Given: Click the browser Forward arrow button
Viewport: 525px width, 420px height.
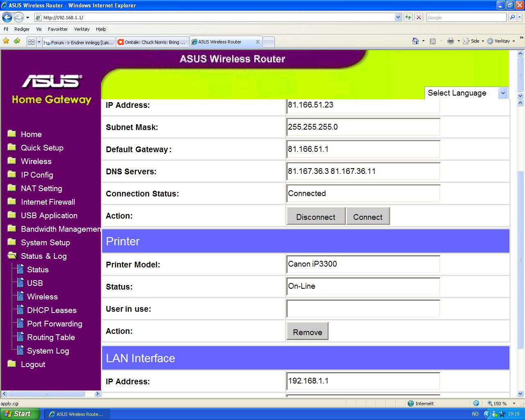Looking at the screenshot, I should (x=18, y=17).
